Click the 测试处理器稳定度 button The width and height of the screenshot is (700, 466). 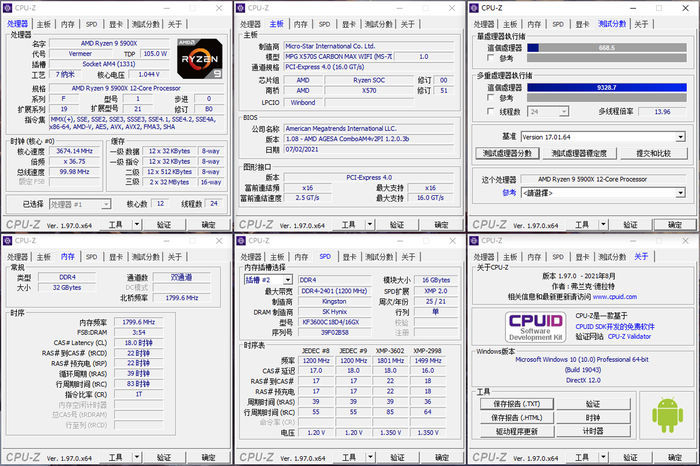coord(579,153)
